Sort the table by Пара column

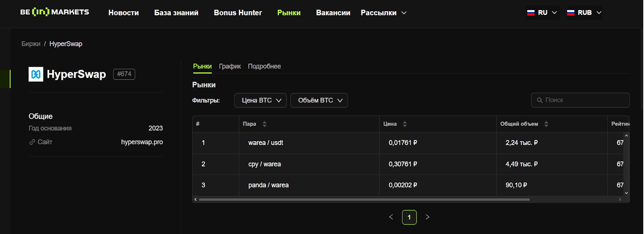pyautogui.click(x=264, y=124)
